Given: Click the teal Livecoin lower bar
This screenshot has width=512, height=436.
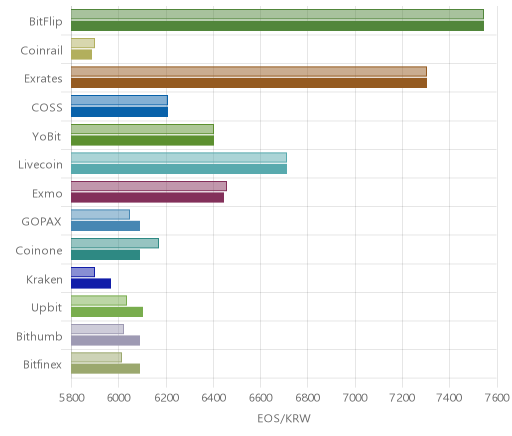Looking at the screenshot, I should coord(179,169).
